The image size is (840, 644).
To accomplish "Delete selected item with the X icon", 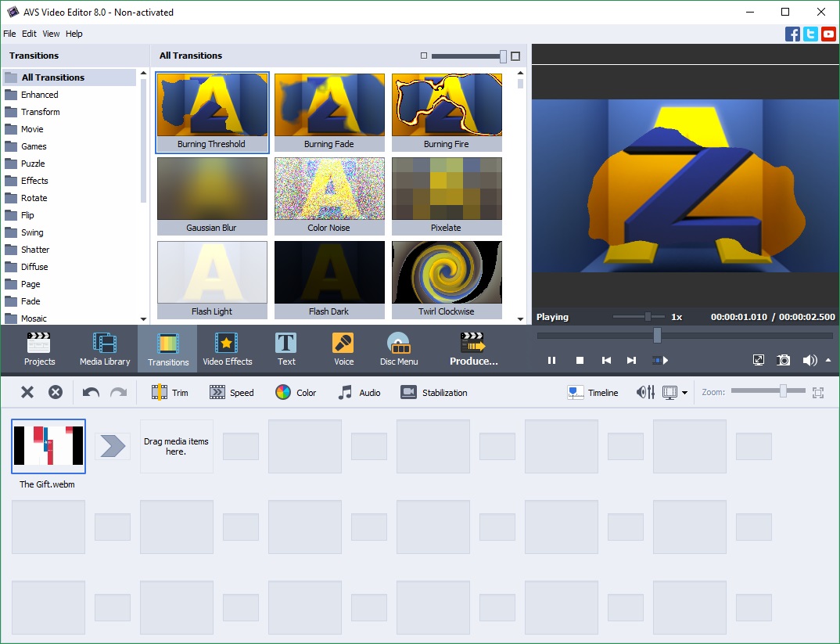I will pos(27,392).
